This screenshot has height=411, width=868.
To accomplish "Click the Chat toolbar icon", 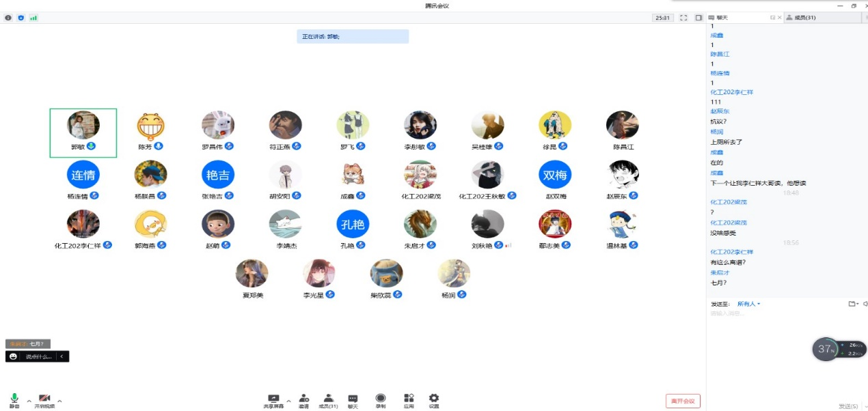I will (x=353, y=399).
